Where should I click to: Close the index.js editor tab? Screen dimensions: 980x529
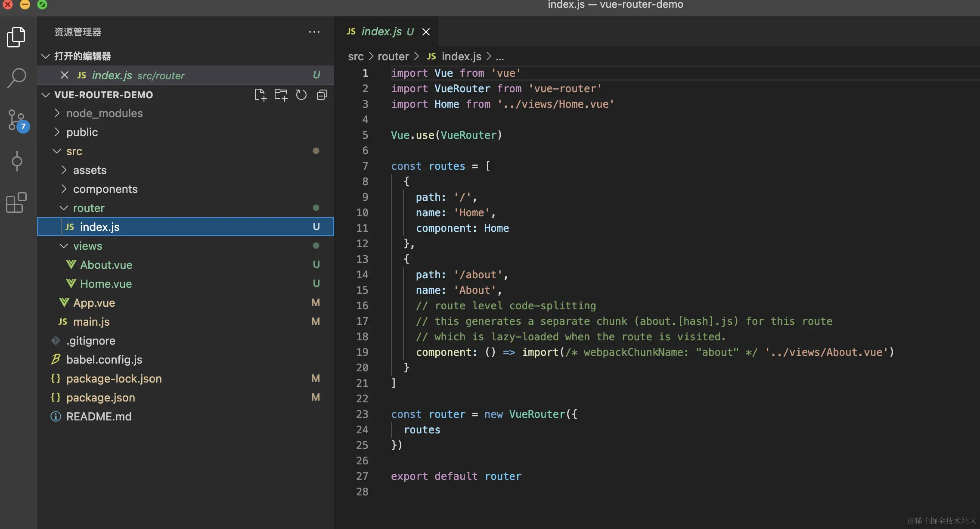coord(426,32)
